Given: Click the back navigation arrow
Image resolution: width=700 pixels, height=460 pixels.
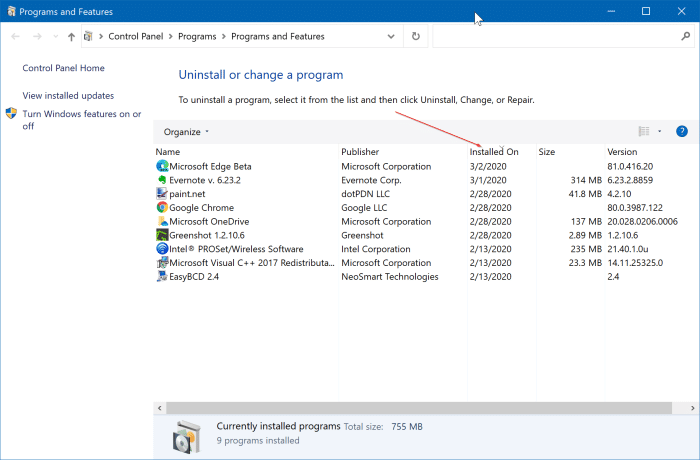Looking at the screenshot, I should (x=16, y=37).
